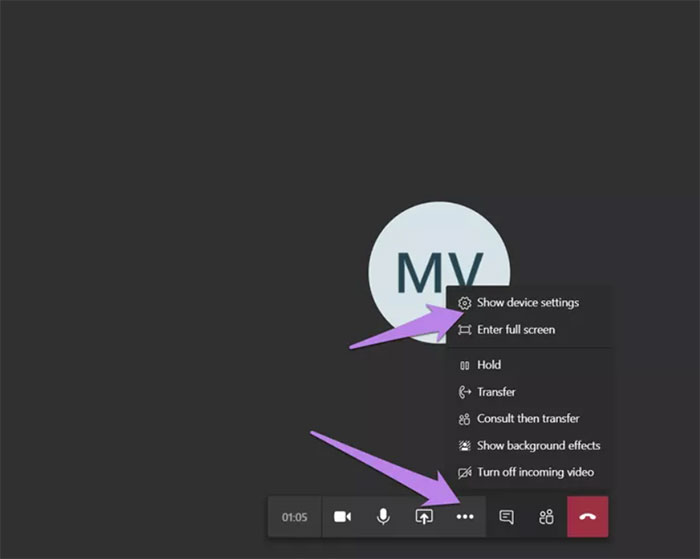Choose Enter full screen option

click(528, 330)
